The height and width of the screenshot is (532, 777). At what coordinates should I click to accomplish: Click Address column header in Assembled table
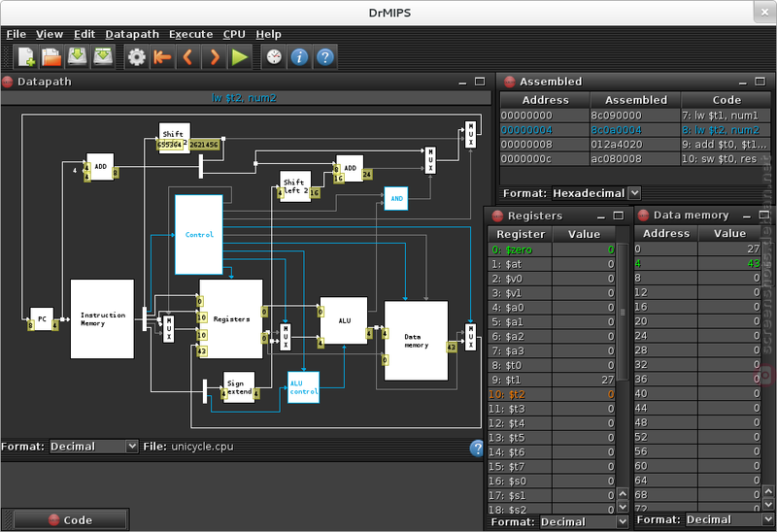(x=545, y=100)
